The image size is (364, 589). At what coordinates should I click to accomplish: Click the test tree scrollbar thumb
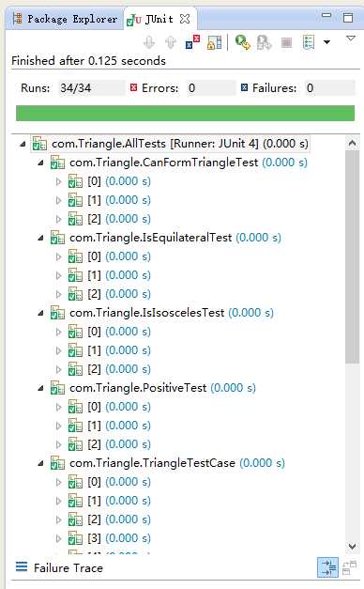tap(352, 256)
